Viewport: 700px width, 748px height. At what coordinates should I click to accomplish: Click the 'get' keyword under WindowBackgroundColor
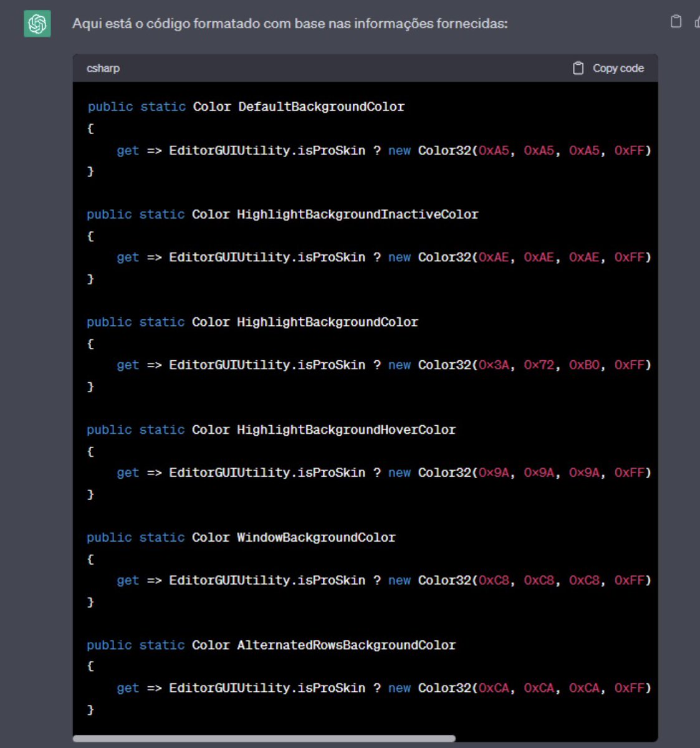[128, 581]
